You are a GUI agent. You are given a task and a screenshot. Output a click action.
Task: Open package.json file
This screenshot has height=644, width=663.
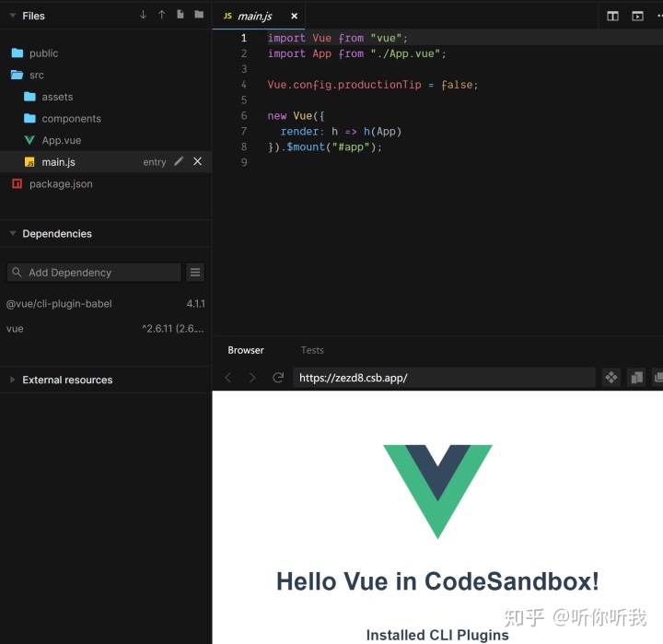[x=61, y=184]
